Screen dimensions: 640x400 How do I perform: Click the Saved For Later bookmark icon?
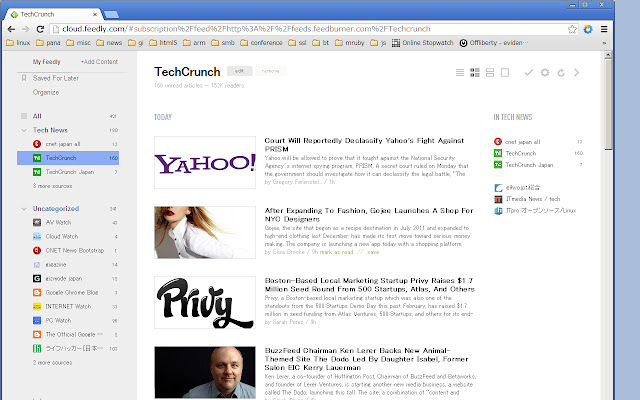tap(24, 78)
